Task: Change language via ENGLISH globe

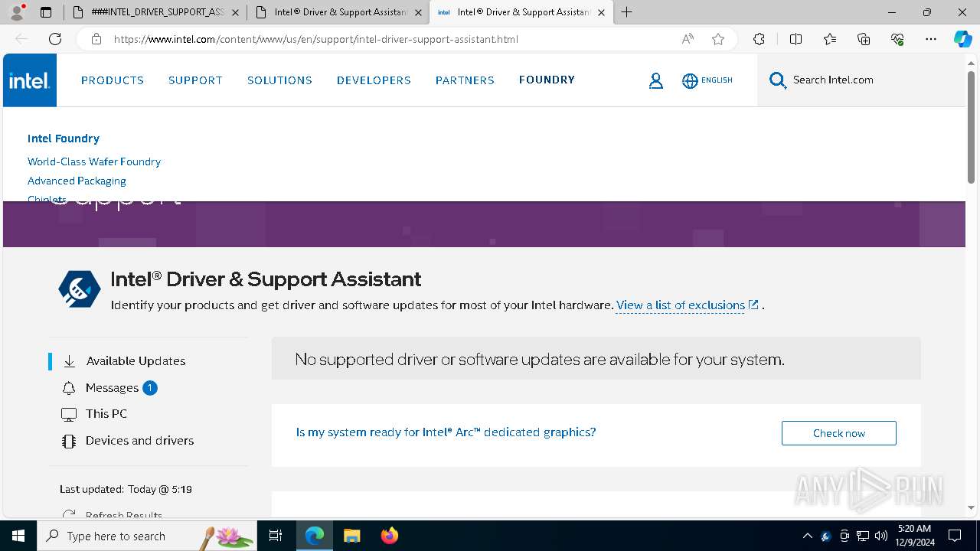Action: [707, 80]
